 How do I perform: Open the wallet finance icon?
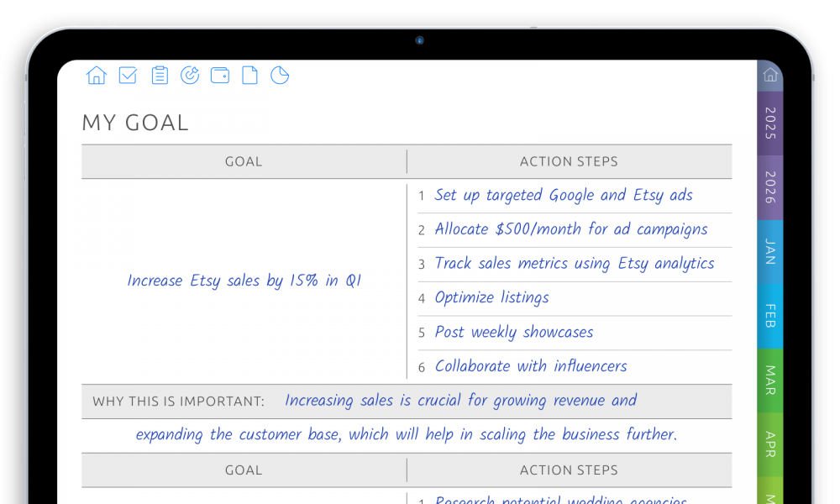(x=220, y=76)
